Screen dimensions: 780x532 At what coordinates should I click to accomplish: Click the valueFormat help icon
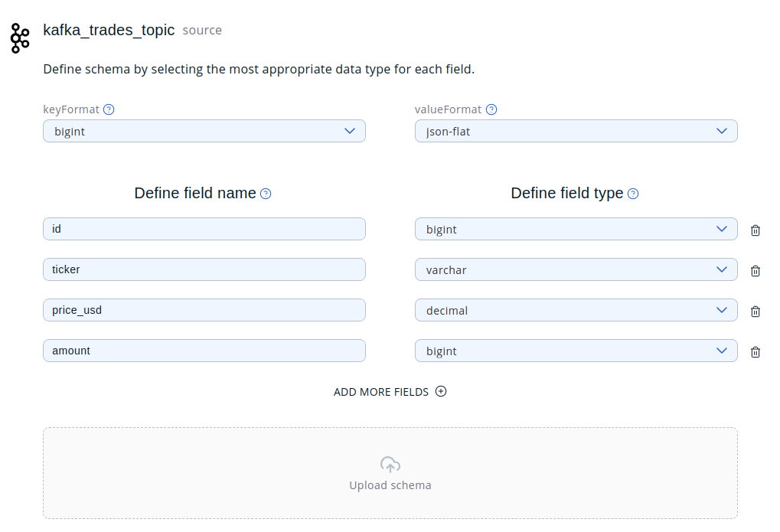(x=491, y=109)
